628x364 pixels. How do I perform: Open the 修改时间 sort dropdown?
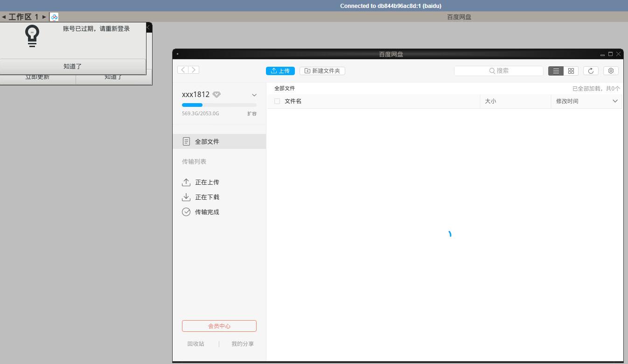[615, 101]
